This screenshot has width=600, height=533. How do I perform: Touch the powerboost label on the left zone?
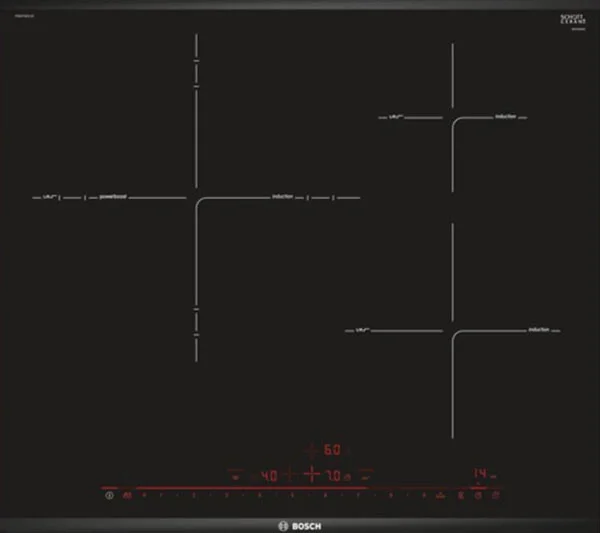[x=113, y=197]
